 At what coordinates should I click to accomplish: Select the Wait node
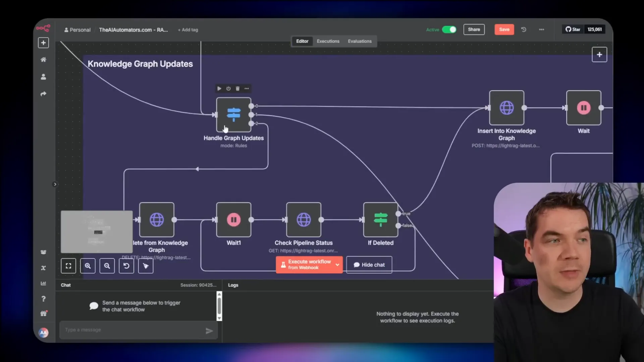click(584, 108)
